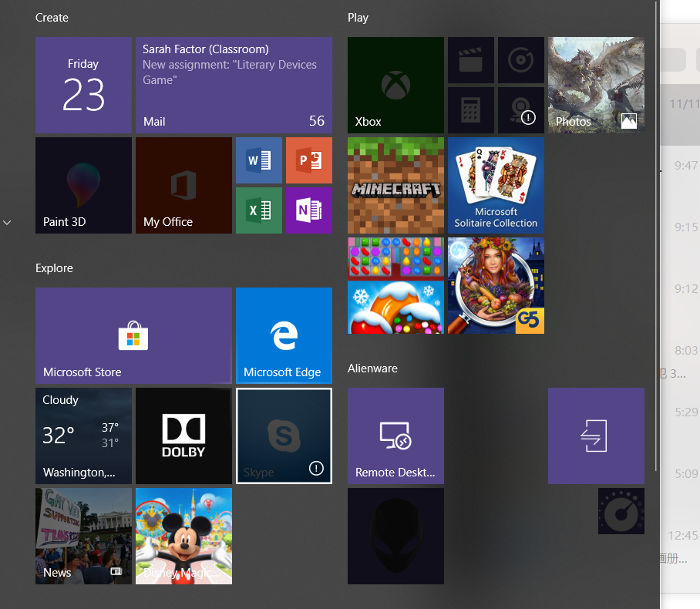Open the Remote Desktop tile
The height and width of the screenshot is (609, 700).
coord(395,436)
